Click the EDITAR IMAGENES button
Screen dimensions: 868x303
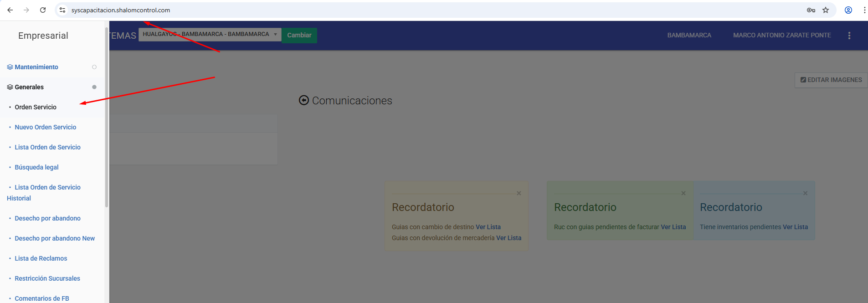click(831, 80)
